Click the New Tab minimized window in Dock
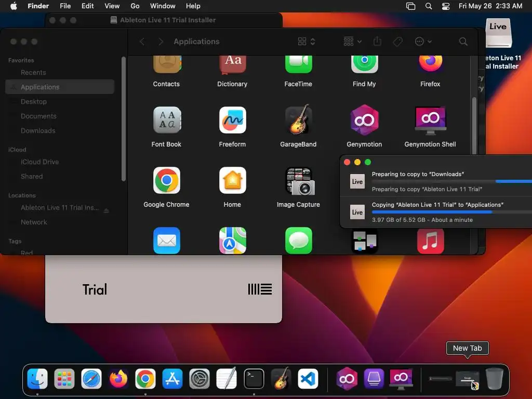Screen dimensions: 532x399 467,379
